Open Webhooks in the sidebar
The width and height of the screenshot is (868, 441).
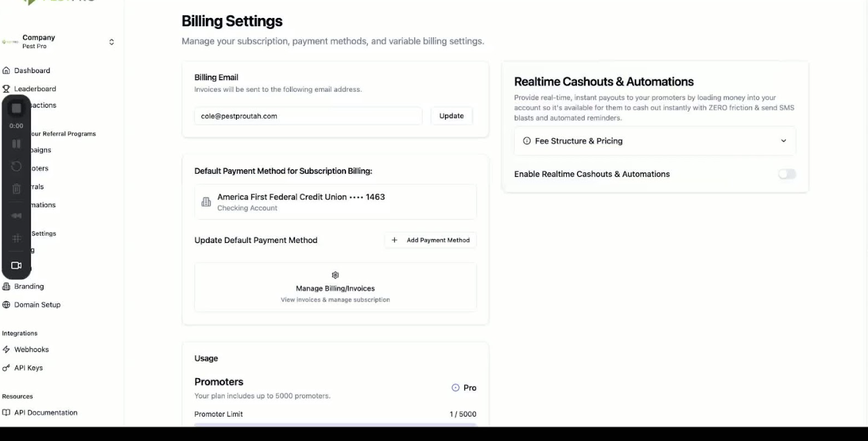(x=31, y=350)
